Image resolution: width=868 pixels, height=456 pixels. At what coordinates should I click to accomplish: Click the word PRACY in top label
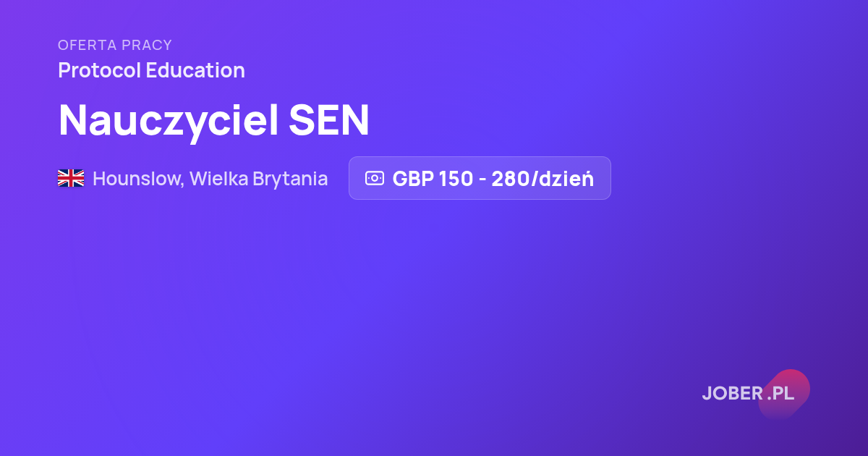pyautogui.click(x=148, y=45)
